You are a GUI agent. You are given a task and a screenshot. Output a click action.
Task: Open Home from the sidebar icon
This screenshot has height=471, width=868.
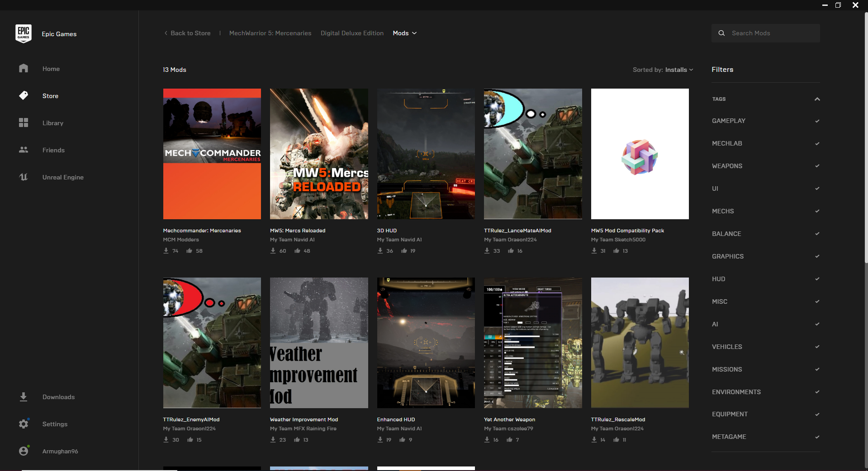24,68
